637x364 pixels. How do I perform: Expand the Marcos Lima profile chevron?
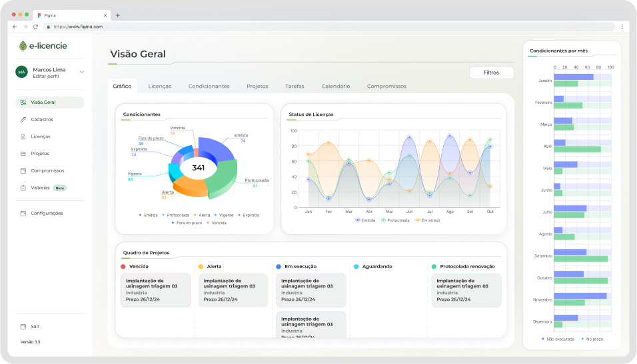pos(82,72)
